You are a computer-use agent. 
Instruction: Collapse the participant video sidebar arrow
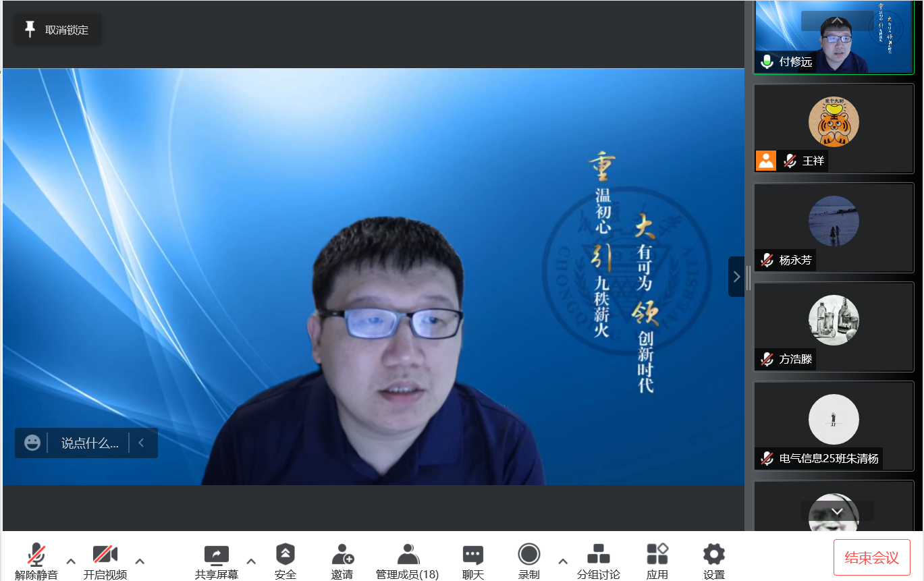pos(736,277)
